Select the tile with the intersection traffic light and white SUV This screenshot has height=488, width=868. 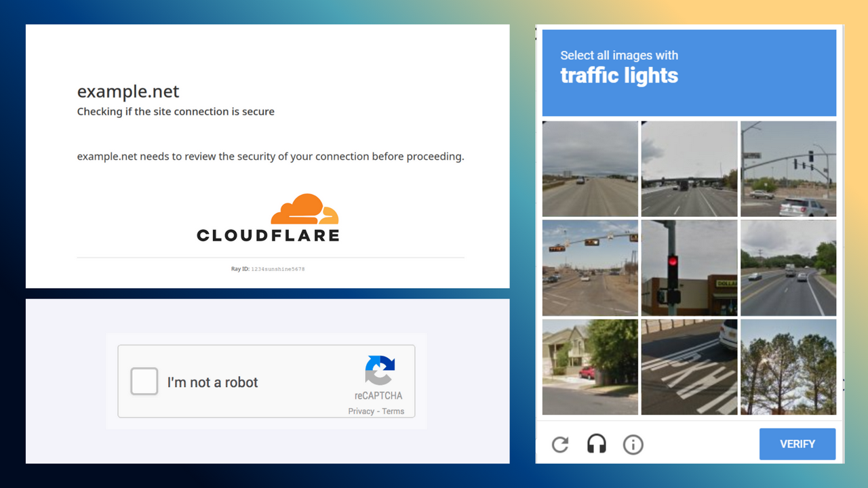[788, 169]
